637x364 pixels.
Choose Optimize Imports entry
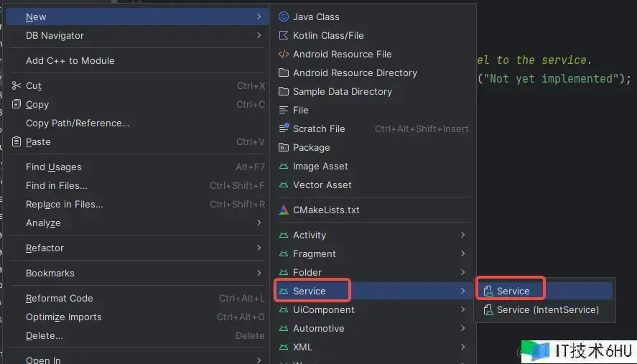tap(63, 317)
